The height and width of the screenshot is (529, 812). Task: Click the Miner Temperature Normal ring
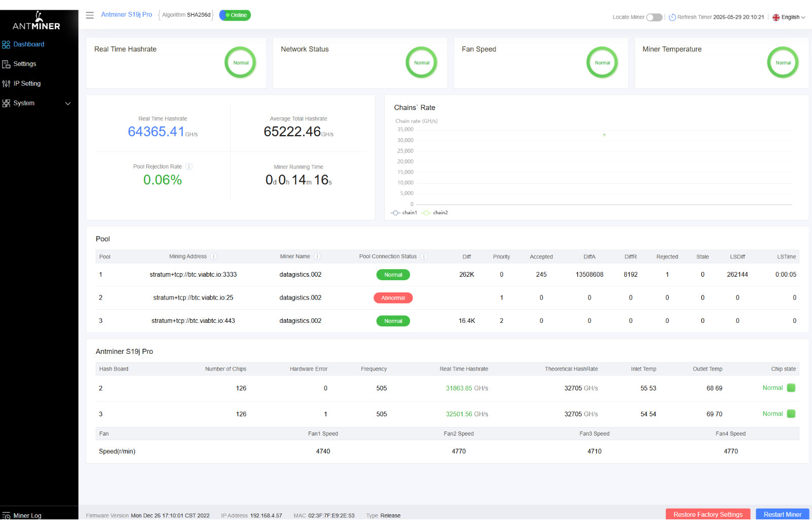coord(783,62)
